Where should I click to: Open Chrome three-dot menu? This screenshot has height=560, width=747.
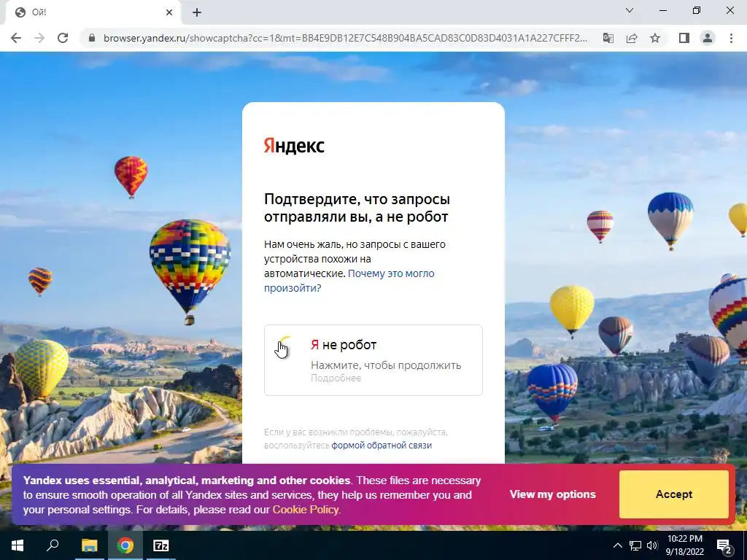pos(731,38)
